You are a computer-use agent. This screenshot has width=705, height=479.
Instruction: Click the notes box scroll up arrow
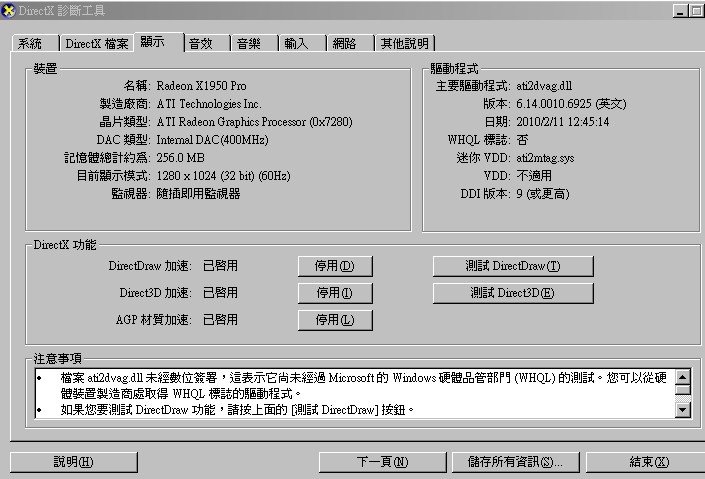tap(683, 378)
